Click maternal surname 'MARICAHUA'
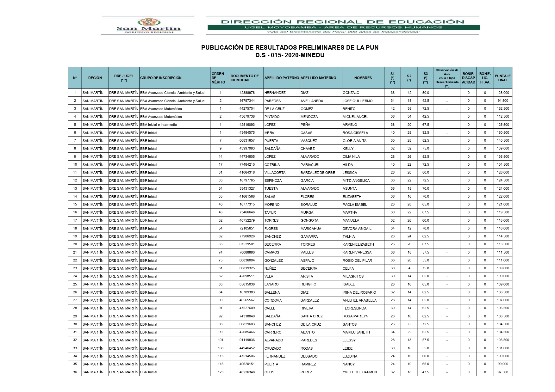 (311, 229)
